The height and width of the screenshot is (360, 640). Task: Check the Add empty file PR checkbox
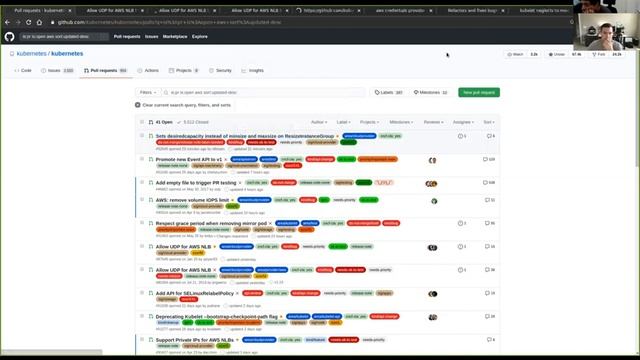(x=142, y=182)
